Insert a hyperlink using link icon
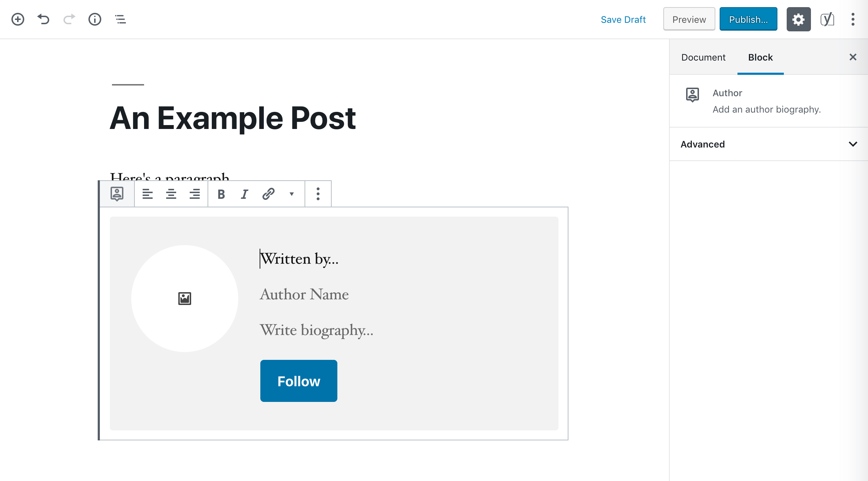The width and height of the screenshot is (868, 481). click(269, 194)
